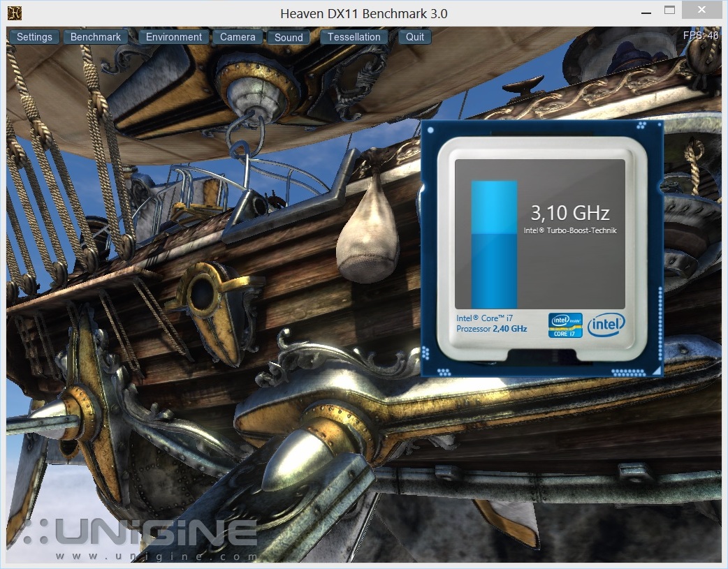
Task: Click the Heaven app icon in title bar
Action: tap(14, 13)
